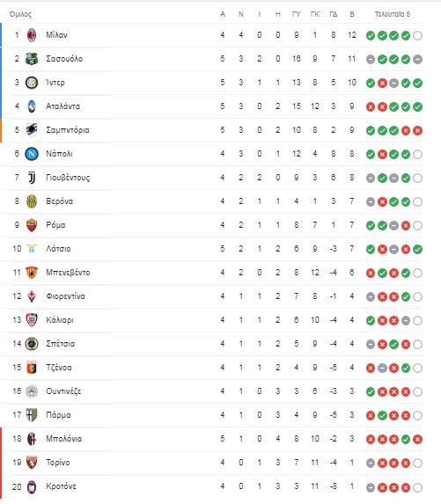Click the Napoli club logo
This screenshot has width=441, height=504.
(32, 154)
